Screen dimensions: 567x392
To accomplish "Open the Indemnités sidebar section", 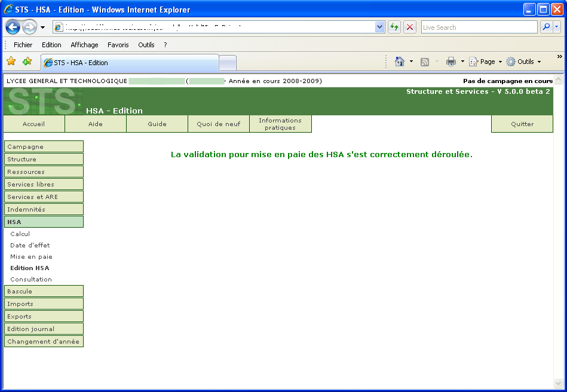I will point(44,209).
